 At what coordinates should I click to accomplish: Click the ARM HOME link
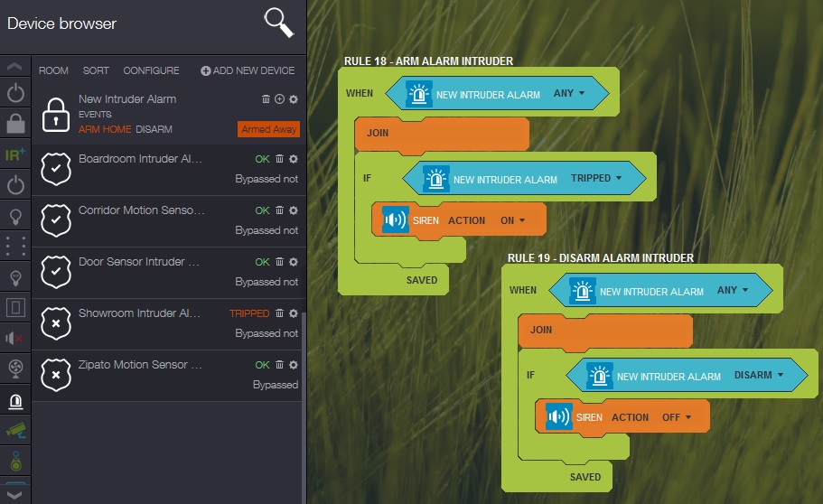(105, 129)
